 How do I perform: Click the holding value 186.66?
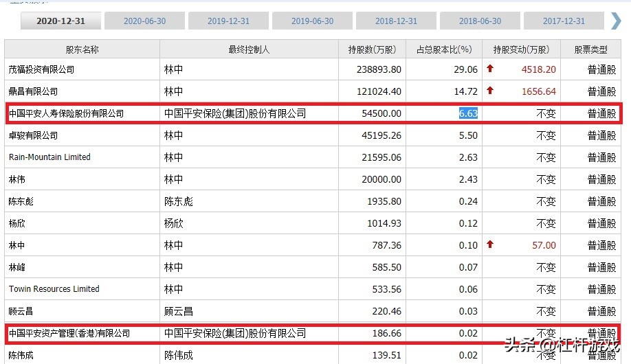pyautogui.click(x=387, y=333)
